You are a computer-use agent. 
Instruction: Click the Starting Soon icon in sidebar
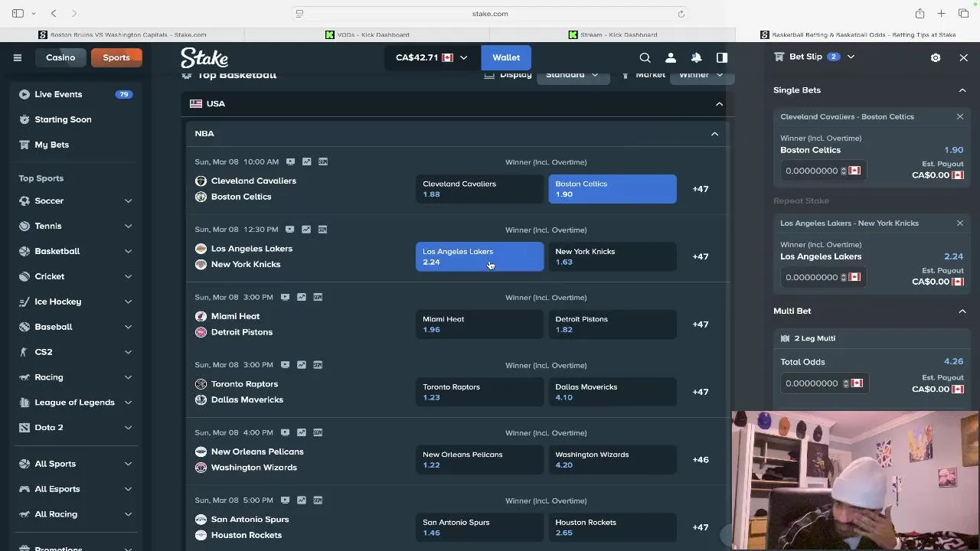click(24, 119)
